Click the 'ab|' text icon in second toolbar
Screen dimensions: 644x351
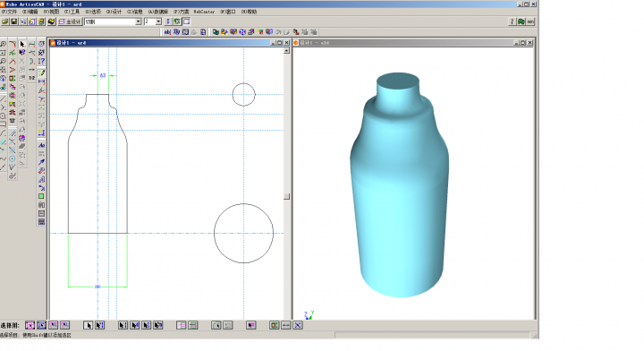[x=167, y=32]
